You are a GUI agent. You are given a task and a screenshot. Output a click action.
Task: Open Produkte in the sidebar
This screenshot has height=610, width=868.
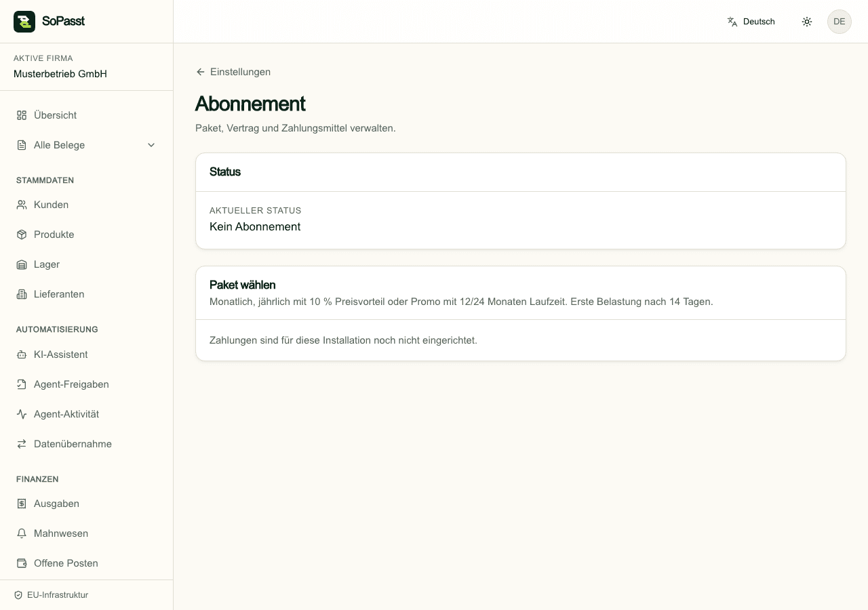pos(86,235)
